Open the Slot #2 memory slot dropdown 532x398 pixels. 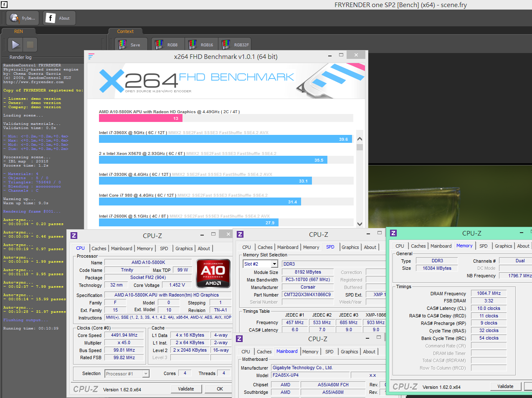(260, 264)
